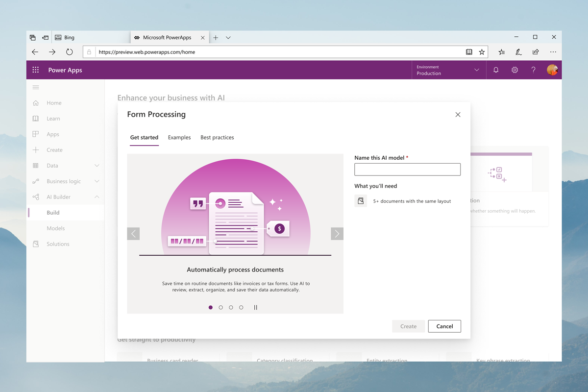
Task: Click the site lock icon in address bar
Action: click(x=89, y=52)
